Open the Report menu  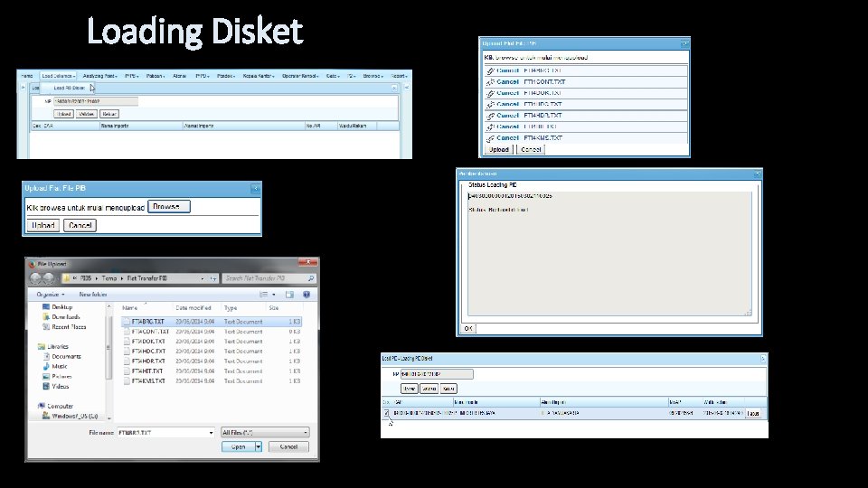click(x=399, y=76)
